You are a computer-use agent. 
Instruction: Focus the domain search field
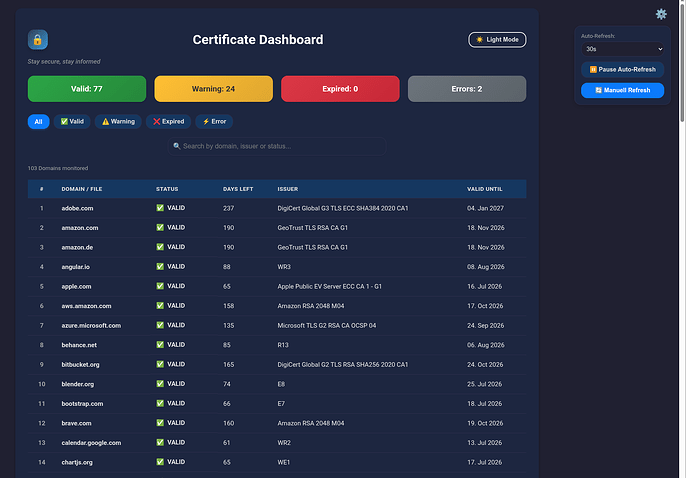pos(277,146)
